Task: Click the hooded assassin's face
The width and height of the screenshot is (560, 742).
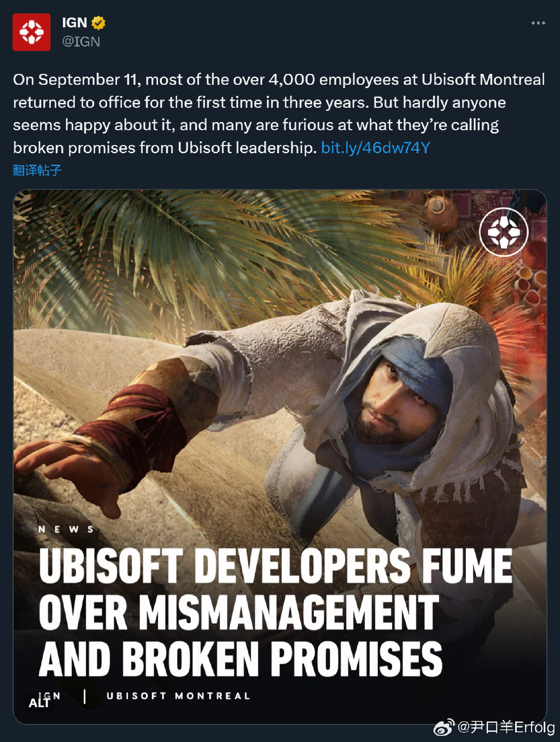Action: pyautogui.click(x=395, y=402)
